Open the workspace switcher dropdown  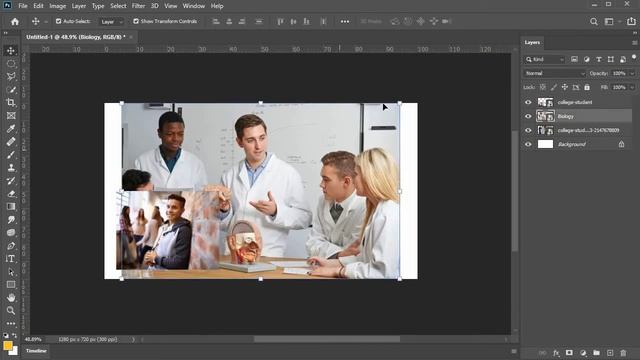(611, 22)
